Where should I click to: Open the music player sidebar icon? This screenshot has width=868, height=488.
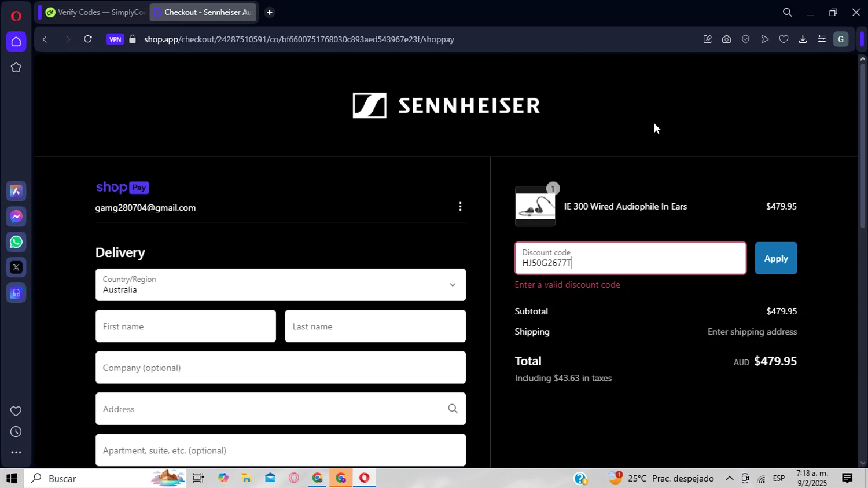tap(16, 293)
